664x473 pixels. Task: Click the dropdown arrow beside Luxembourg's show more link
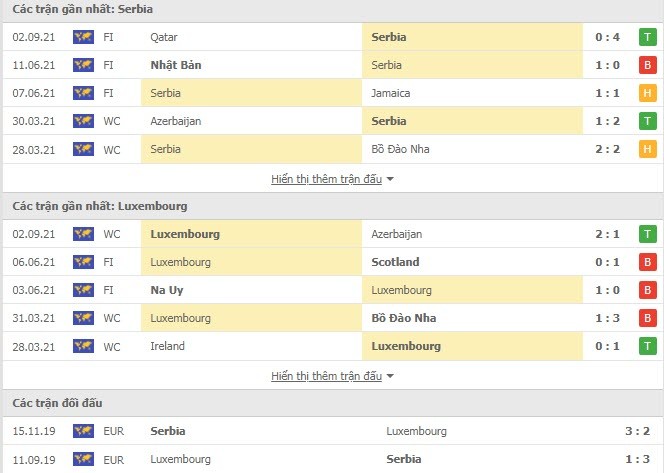point(390,376)
